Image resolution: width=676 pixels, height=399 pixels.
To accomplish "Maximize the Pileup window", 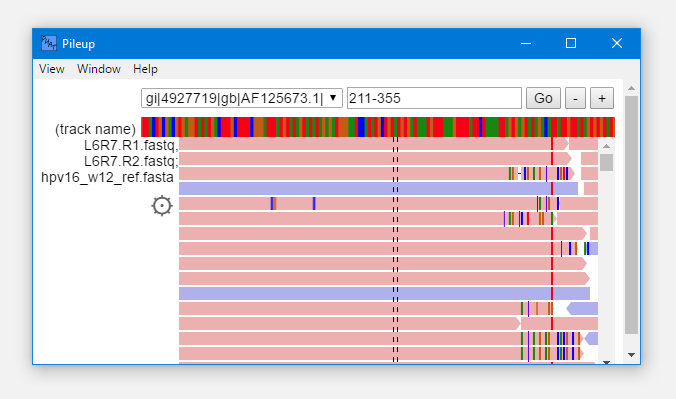I will coord(571,44).
